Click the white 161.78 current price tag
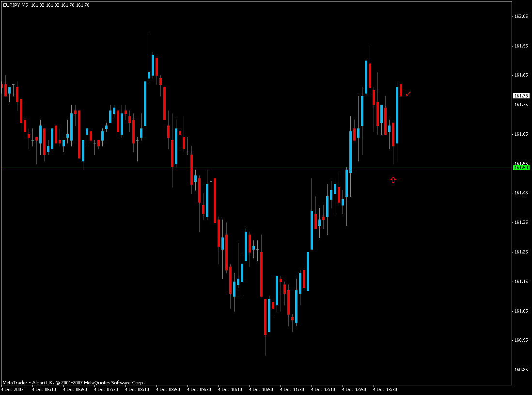Viewport: 532px width, 395px height. (x=521, y=96)
